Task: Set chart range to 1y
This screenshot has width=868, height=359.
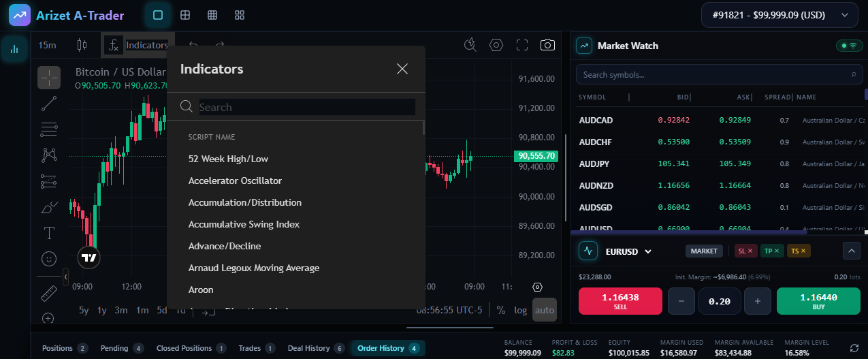Action: coord(102,310)
